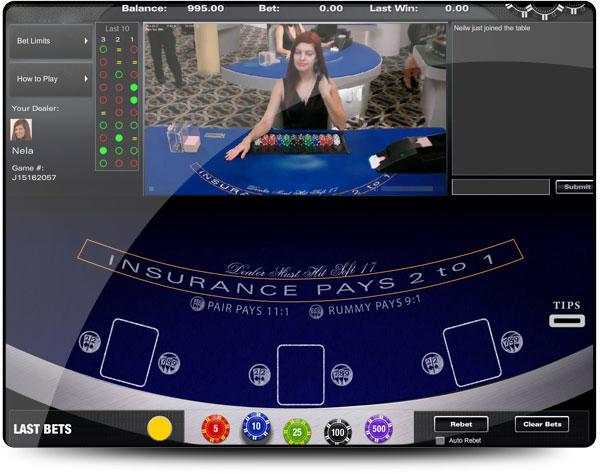
Task: Open the Tips box
Action: click(x=566, y=321)
